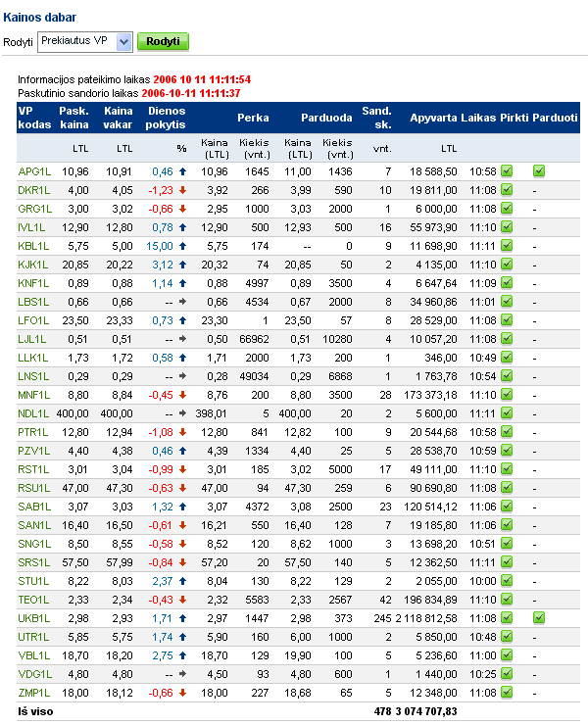Click the buy icon for UTR1L
588x725 pixels.
507,636
